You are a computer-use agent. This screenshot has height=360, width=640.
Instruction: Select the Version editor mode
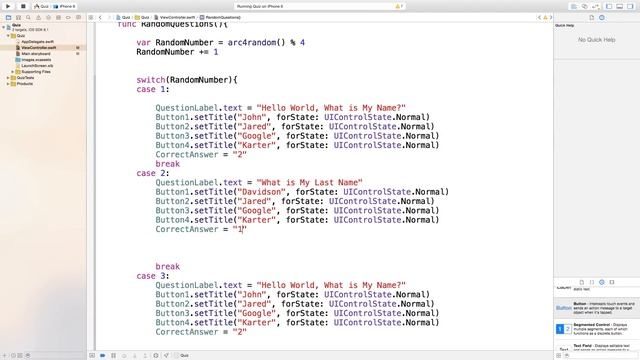coord(596,7)
